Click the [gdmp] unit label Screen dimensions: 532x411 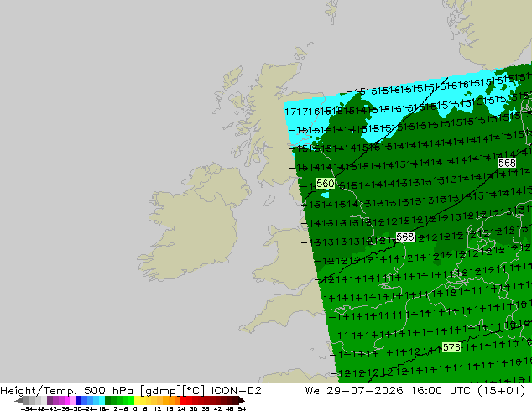tap(161, 391)
